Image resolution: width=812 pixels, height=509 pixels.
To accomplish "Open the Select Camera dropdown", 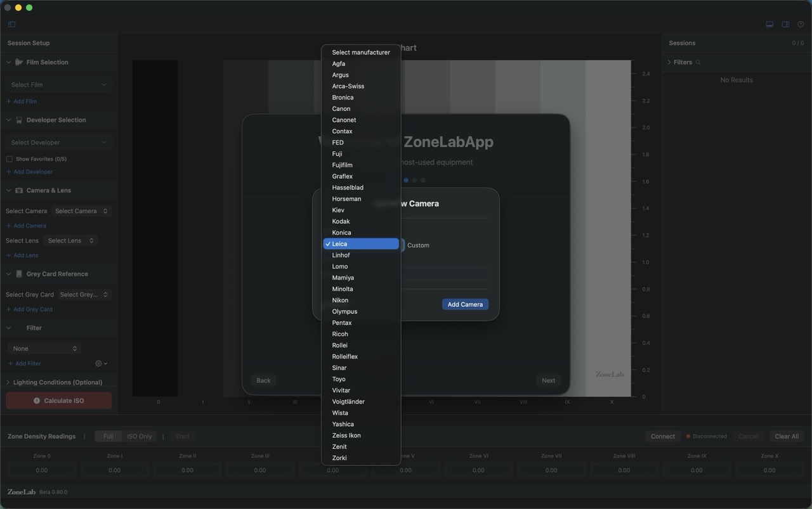I will pyautogui.click(x=81, y=211).
